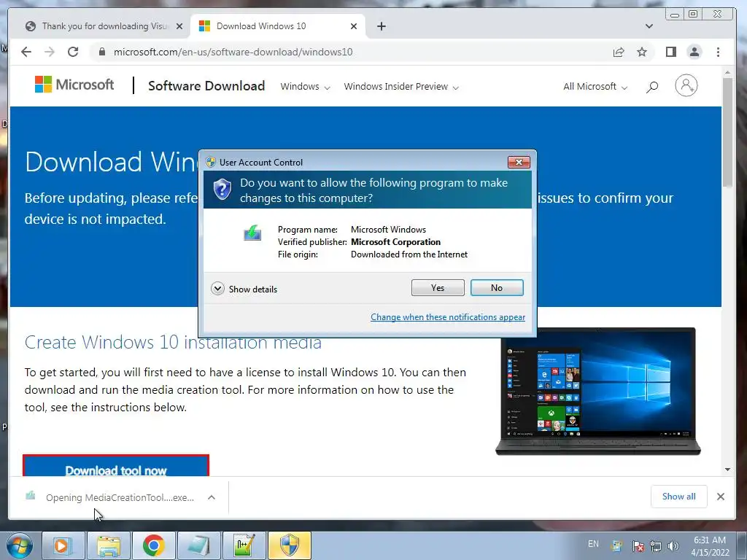The image size is (747, 560).
Task: Open the notepad pencil taskbar icon
Action: click(x=244, y=545)
